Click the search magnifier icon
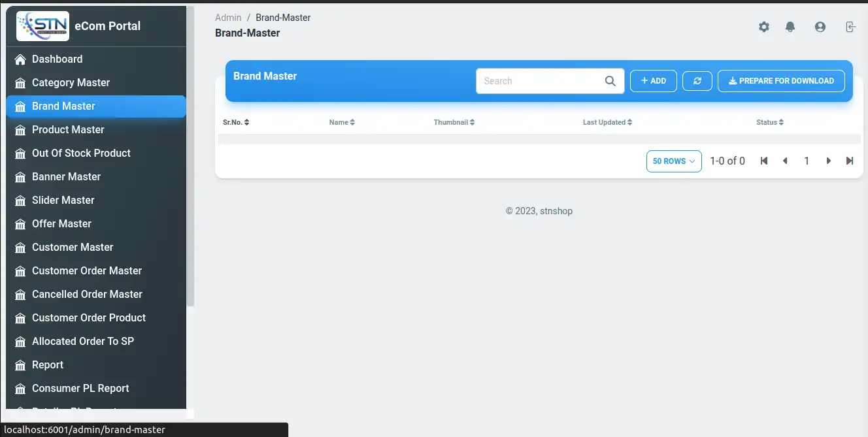Image resolution: width=868 pixels, height=437 pixels. 610,81
